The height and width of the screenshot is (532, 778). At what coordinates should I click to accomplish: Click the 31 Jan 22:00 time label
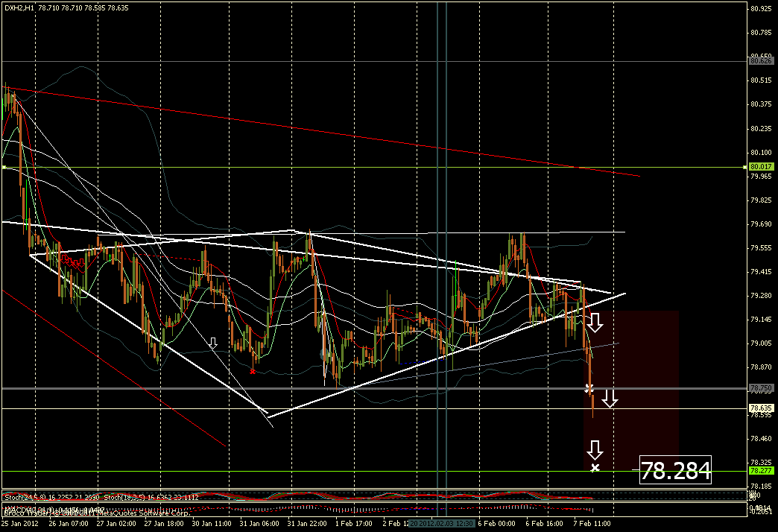pyautogui.click(x=307, y=524)
